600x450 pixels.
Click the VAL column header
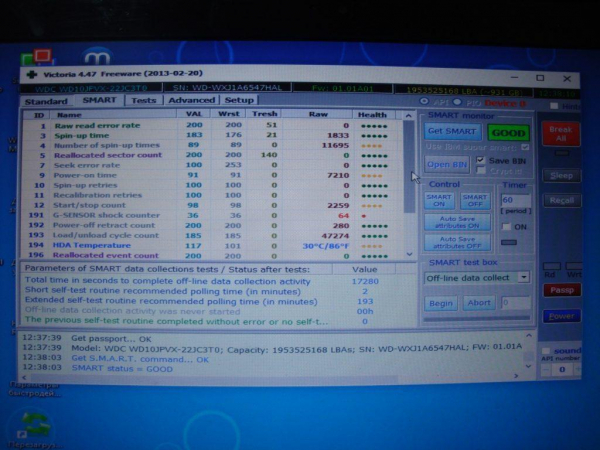pos(193,114)
